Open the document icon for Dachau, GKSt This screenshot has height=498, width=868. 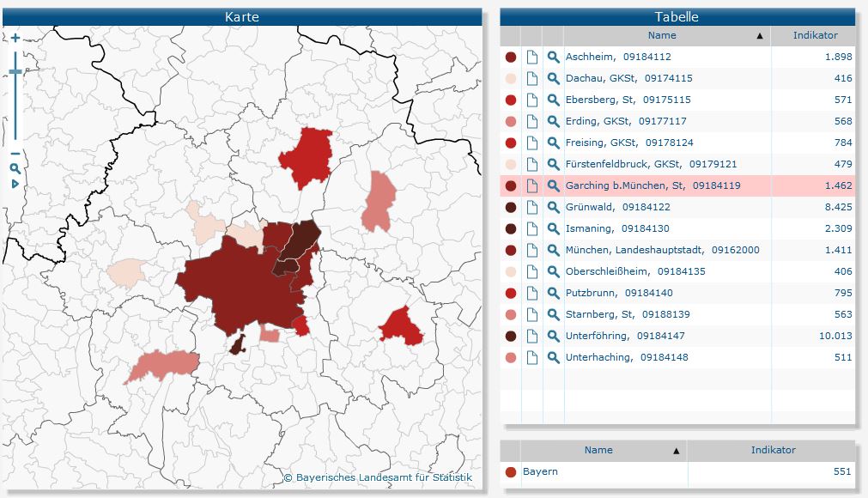click(532, 78)
